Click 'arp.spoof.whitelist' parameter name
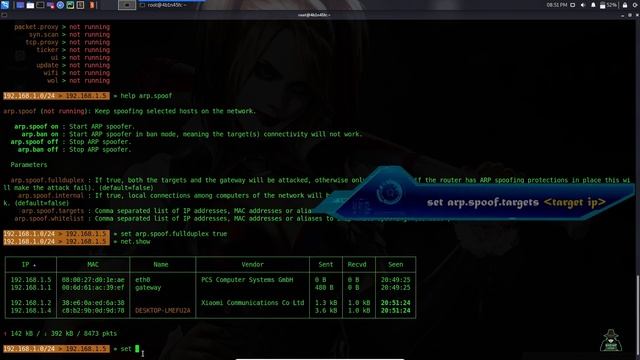The height and width of the screenshot is (360, 640). point(49,219)
